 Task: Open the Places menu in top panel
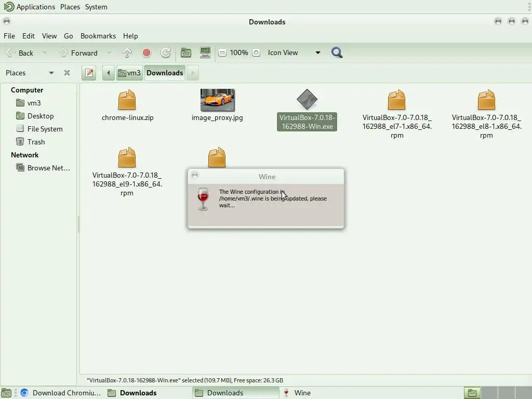70,7
